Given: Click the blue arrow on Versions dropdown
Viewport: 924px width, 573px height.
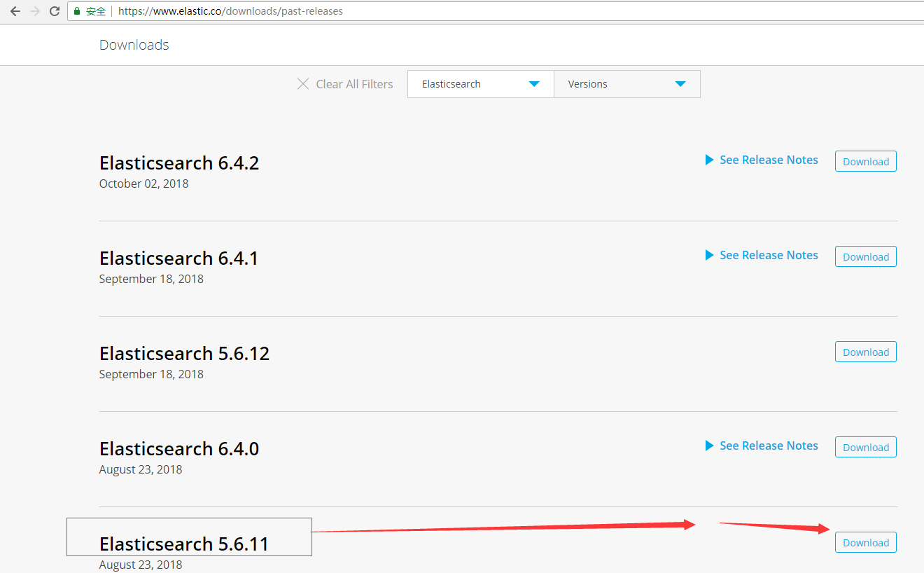Looking at the screenshot, I should tap(680, 84).
